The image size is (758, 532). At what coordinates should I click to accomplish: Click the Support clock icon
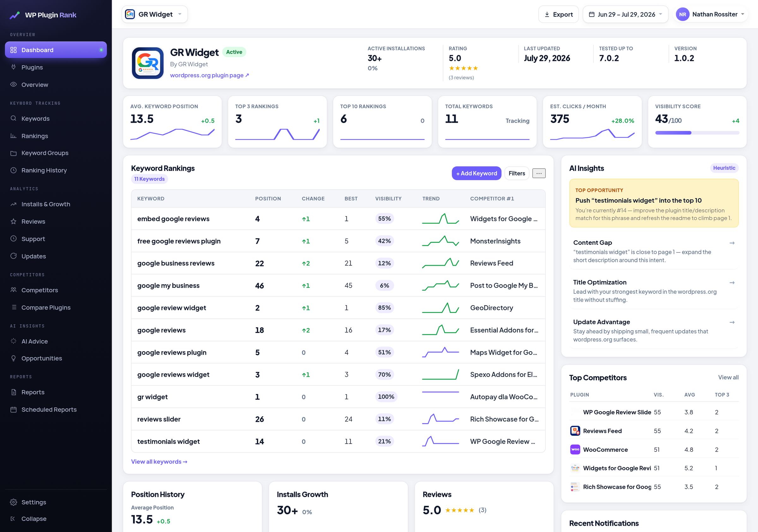click(14, 239)
